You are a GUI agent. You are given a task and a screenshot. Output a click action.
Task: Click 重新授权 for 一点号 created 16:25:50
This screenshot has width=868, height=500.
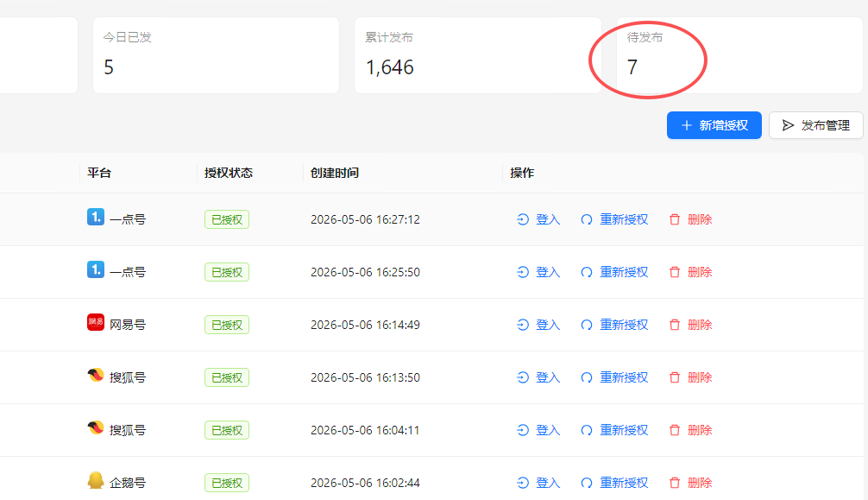pos(614,272)
